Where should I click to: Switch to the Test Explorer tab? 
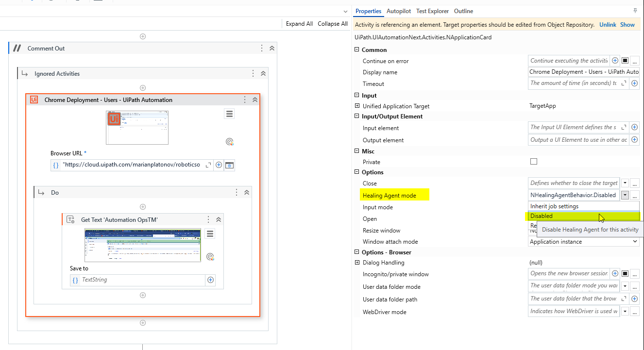pos(433,11)
